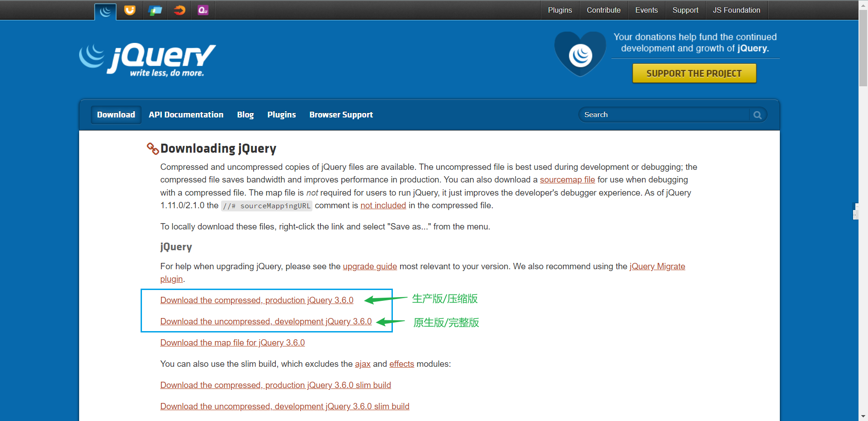Open Plugins in the blue navigation bar
This screenshot has height=421, width=868.
tap(282, 115)
